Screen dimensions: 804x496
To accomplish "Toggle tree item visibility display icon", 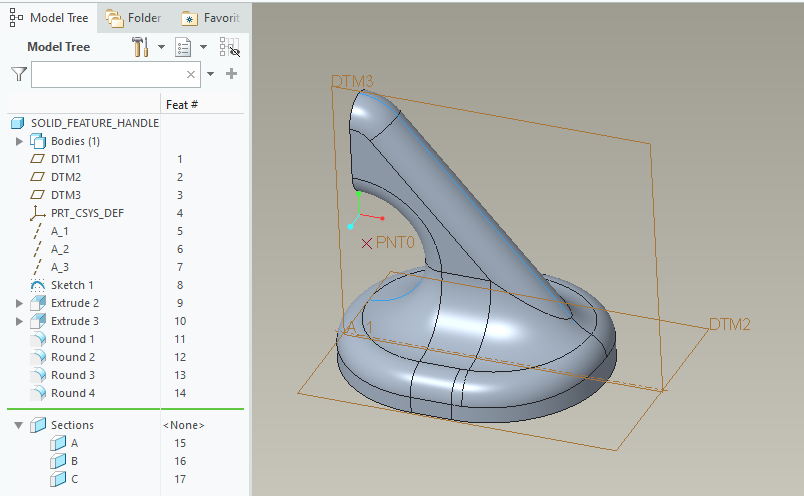I will coord(229,47).
